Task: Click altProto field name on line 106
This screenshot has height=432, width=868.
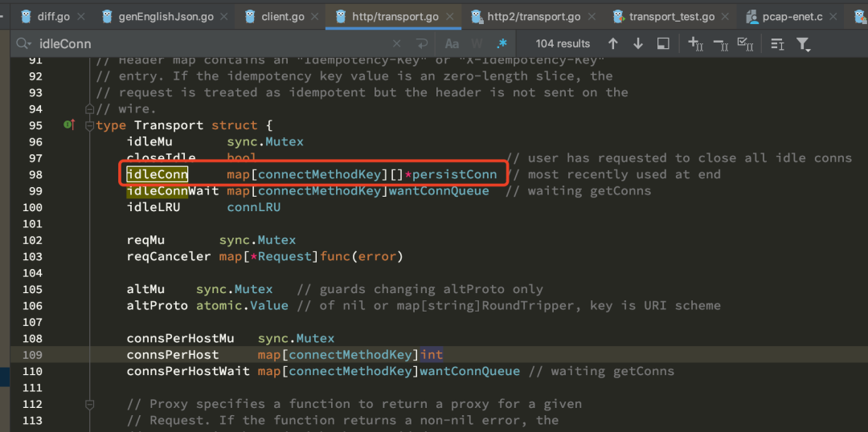Action: 158,306
